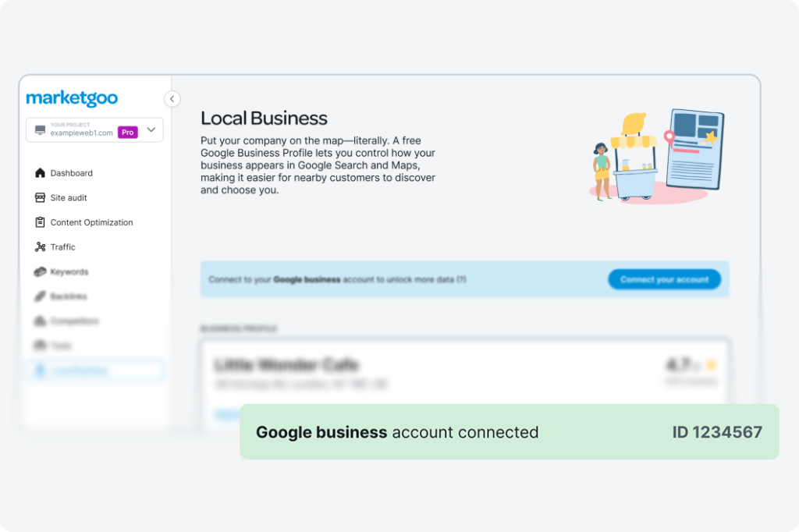799x532 pixels.
Task: Click the ID 1234567 text
Action: point(717,432)
